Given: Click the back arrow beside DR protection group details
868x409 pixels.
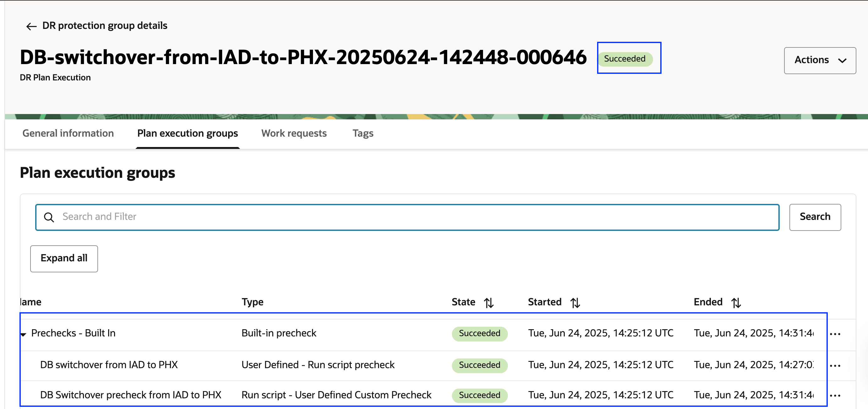Looking at the screenshot, I should click(31, 26).
